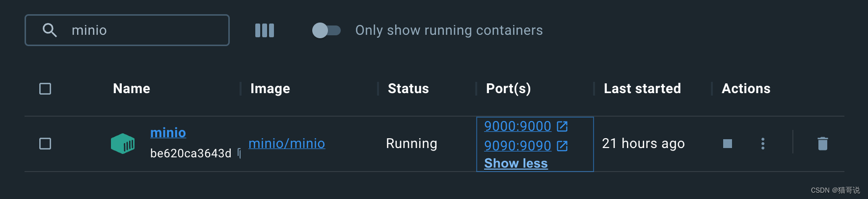The width and height of the screenshot is (868, 199).
Task: Select the minio container row checkbox
Action: pos(45,144)
